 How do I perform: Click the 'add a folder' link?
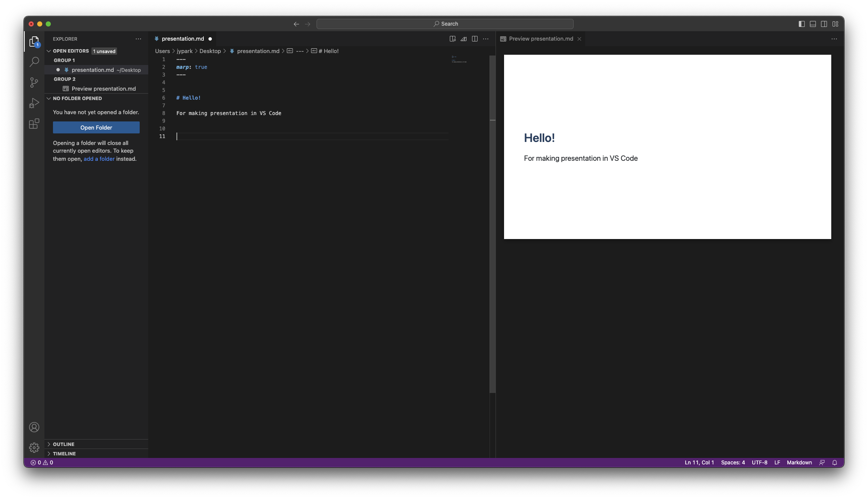pyautogui.click(x=99, y=159)
